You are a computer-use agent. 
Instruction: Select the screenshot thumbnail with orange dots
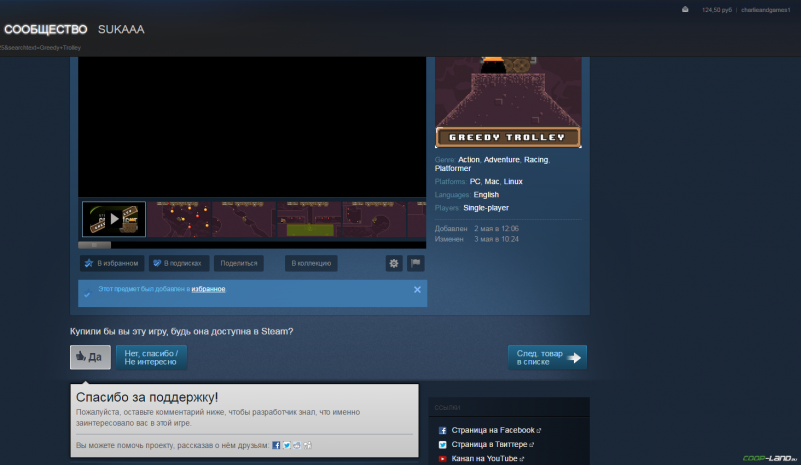[179, 219]
